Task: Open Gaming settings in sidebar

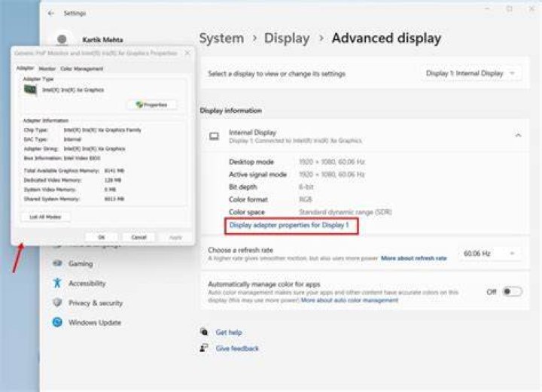Action: [81, 263]
